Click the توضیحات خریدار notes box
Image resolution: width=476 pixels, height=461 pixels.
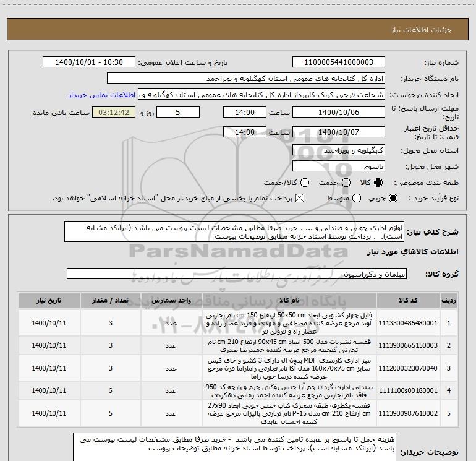pyautogui.click(x=234, y=447)
